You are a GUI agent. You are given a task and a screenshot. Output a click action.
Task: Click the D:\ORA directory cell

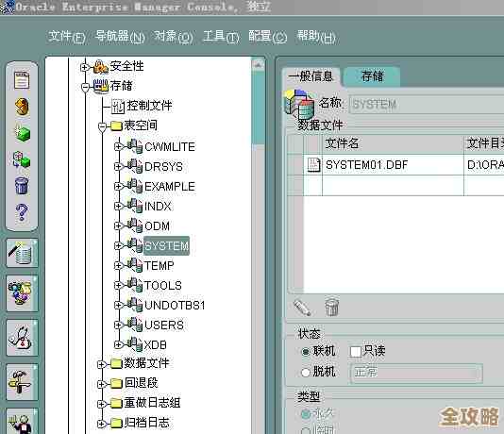point(484,165)
